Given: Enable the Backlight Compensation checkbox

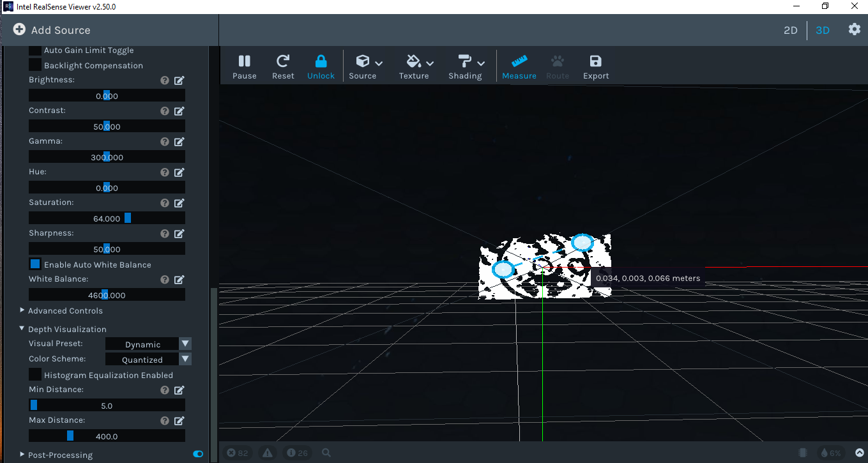Looking at the screenshot, I should click(x=35, y=65).
